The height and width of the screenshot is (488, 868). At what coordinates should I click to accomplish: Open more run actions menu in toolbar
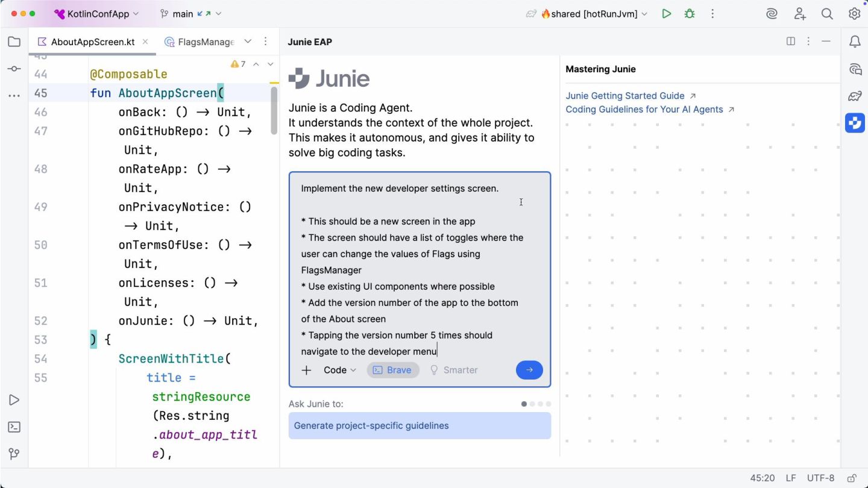tap(712, 13)
